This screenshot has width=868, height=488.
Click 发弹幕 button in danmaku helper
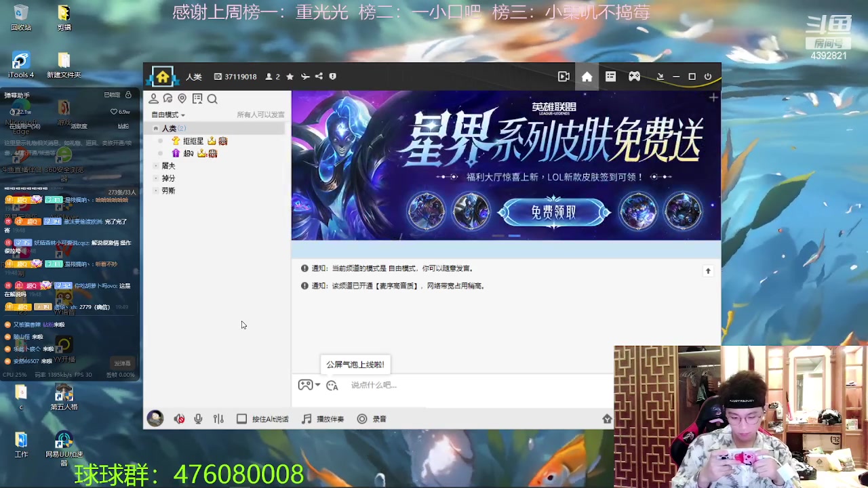[x=122, y=363]
